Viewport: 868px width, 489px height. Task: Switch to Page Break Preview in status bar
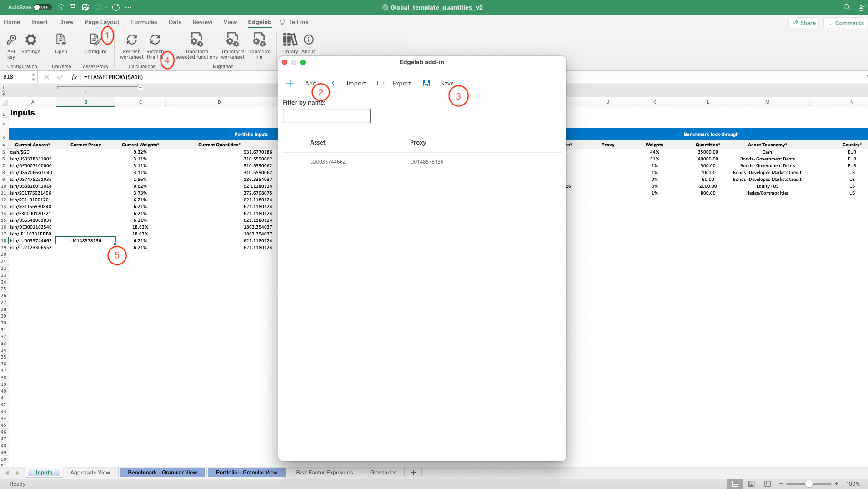click(x=768, y=484)
